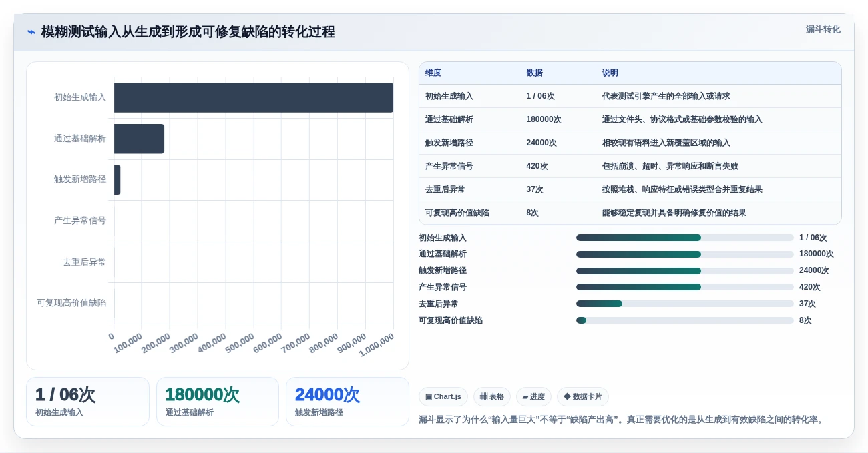Click description 能够稳定复现并具备明确修复价值的结果

(x=674, y=213)
